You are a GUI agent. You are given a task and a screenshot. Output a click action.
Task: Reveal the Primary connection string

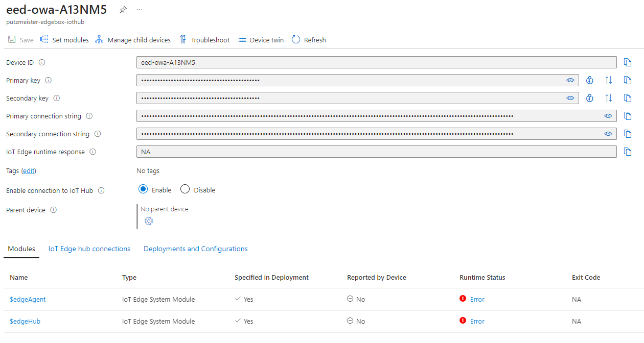click(608, 116)
